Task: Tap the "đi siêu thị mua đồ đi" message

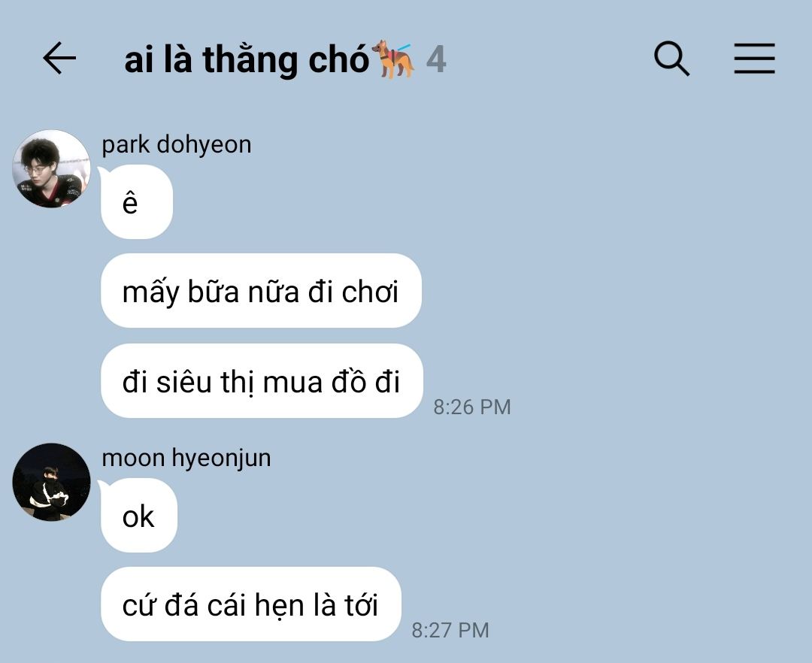Action: coord(262,381)
